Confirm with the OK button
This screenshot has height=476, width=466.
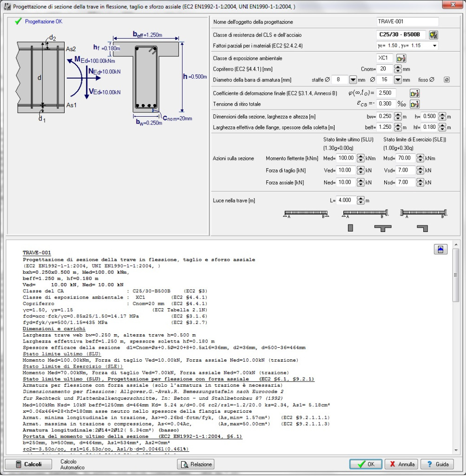pyautogui.click(x=366, y=464)
